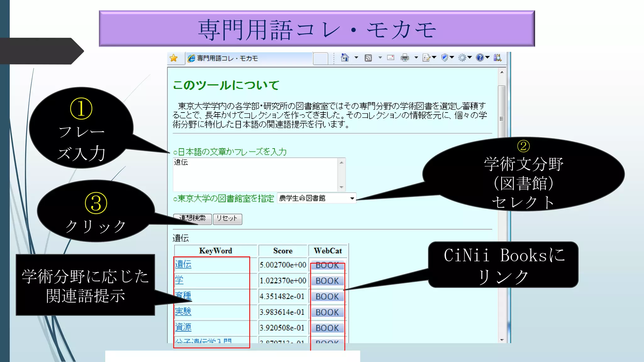The height and width of the screenshot is (362, 644).
Task: Open the 実験 keyword link
Action: (x=183, y=311)
